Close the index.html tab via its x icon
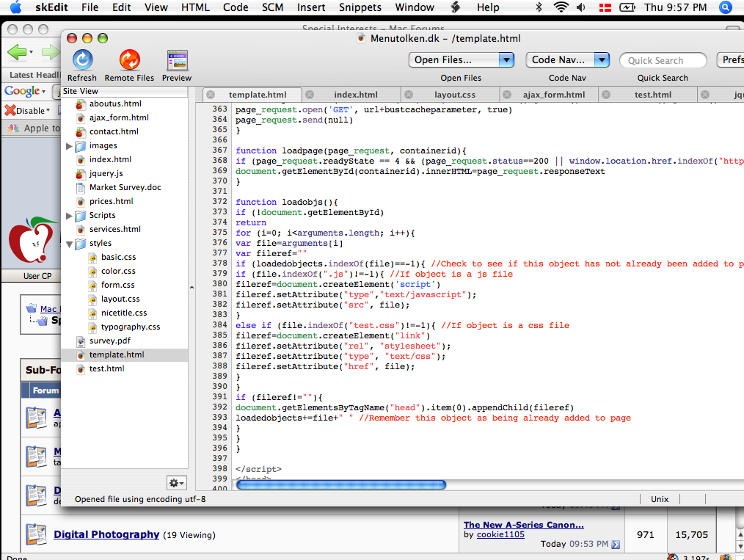 click(x=310, y=95)
